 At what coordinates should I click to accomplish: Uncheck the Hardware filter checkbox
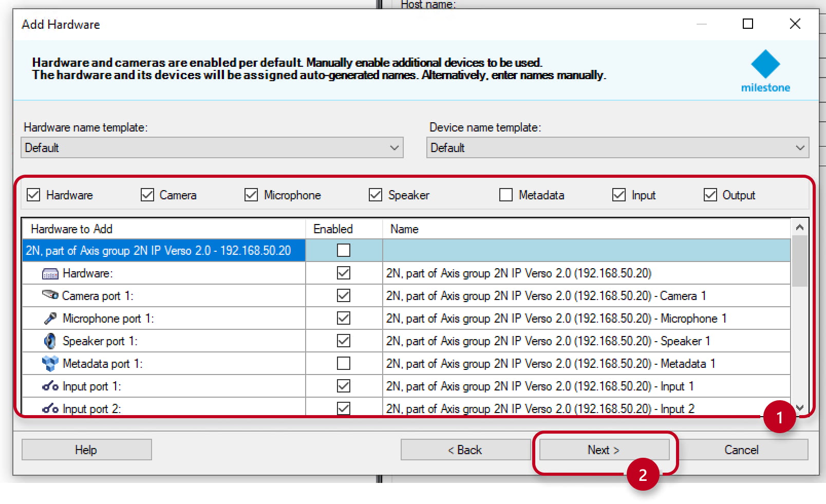[x=33, y=195]
